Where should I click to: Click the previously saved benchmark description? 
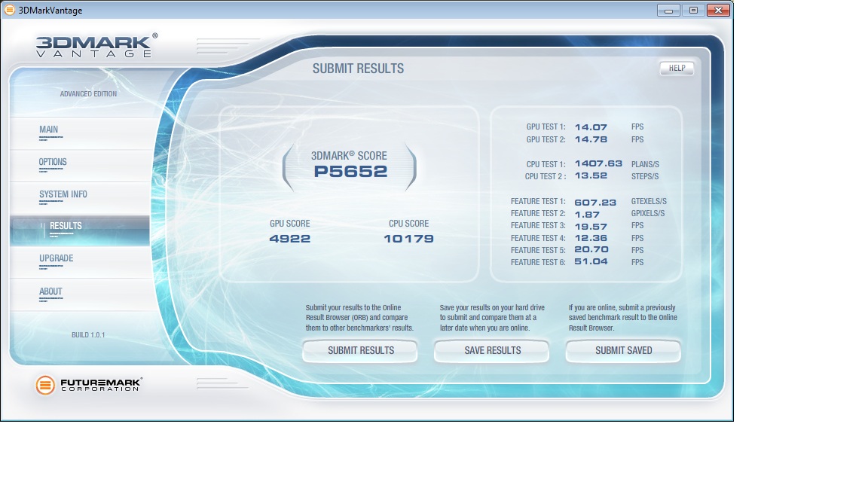tap(623, 318)
